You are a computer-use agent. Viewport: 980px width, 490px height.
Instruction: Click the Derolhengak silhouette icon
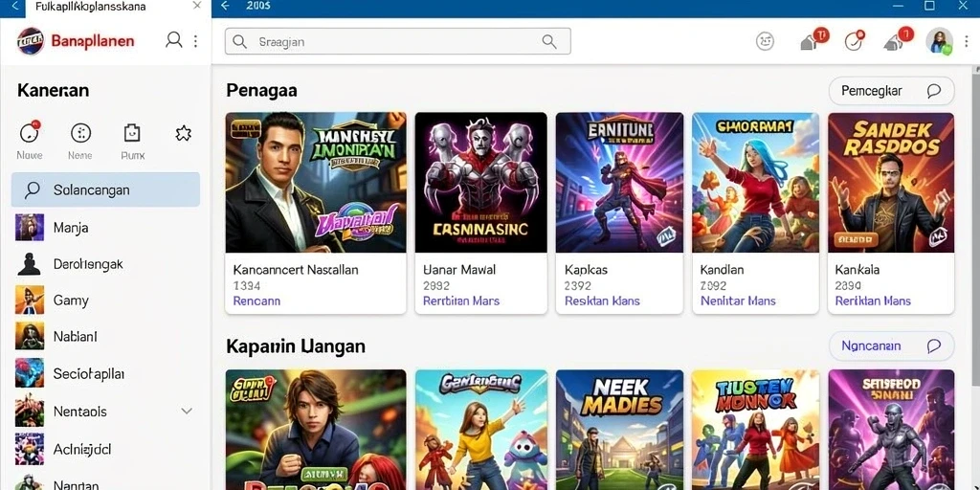click(x=30, y=264)
